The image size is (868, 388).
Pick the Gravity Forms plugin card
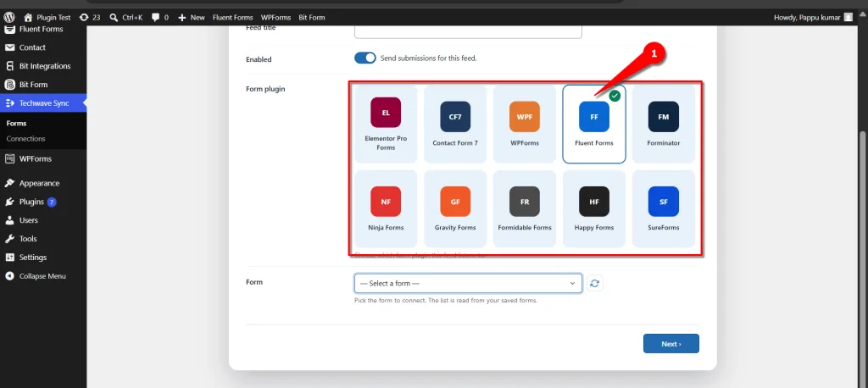455,208
